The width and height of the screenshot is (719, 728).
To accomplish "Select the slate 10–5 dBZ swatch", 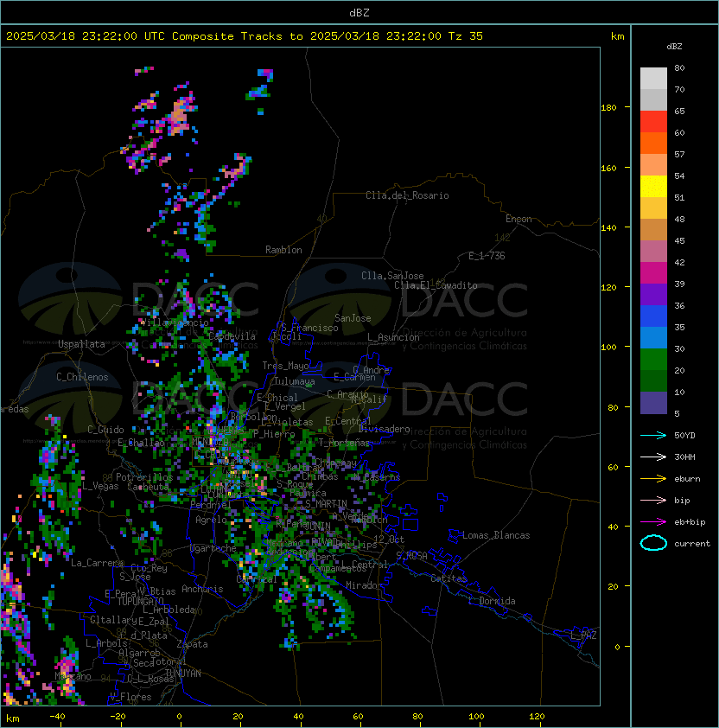I will 653,403.
